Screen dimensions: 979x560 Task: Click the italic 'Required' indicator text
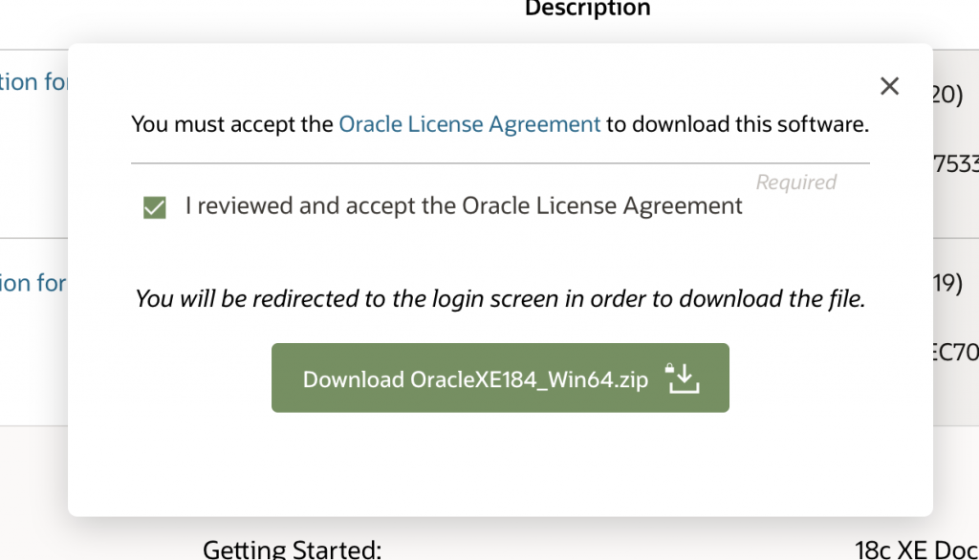click(795, 183)
